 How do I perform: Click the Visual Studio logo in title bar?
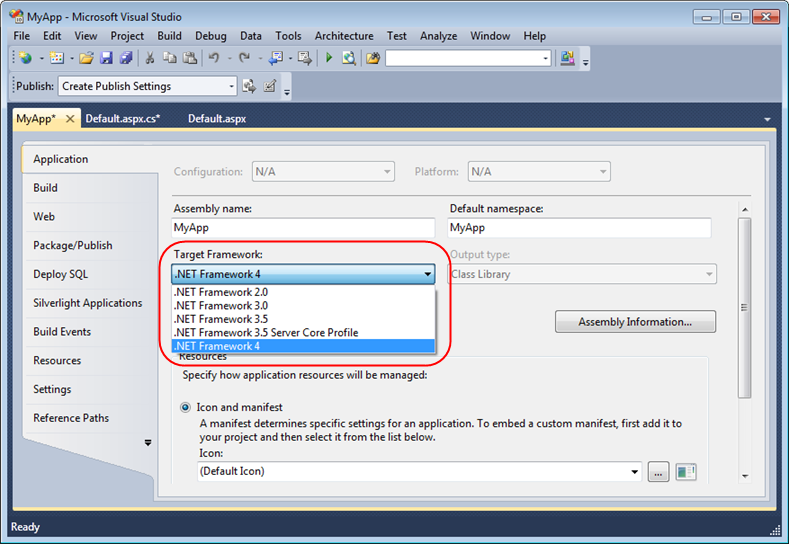point(16,16)
